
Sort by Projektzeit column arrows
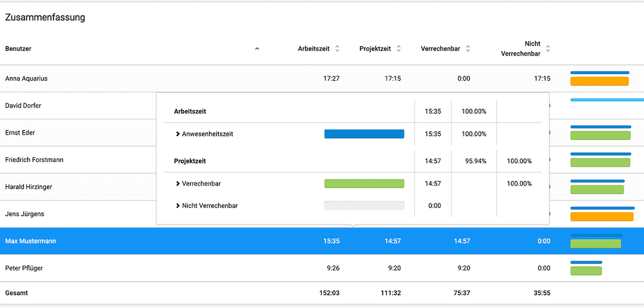[x=399, y=49]
